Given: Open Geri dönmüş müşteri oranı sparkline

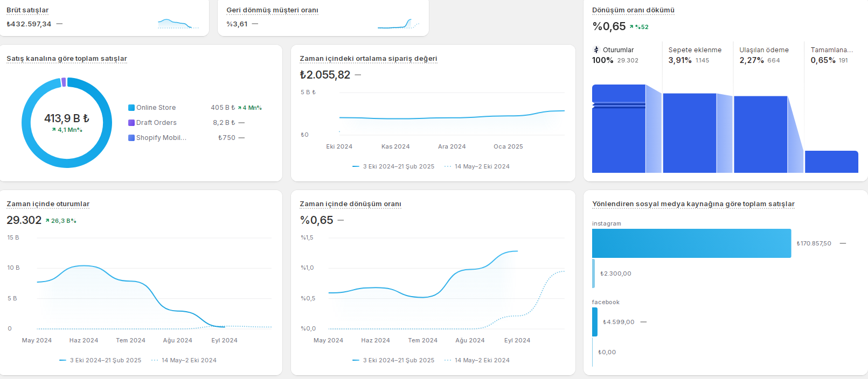Looking at the screenshot, I should (398, 24).
